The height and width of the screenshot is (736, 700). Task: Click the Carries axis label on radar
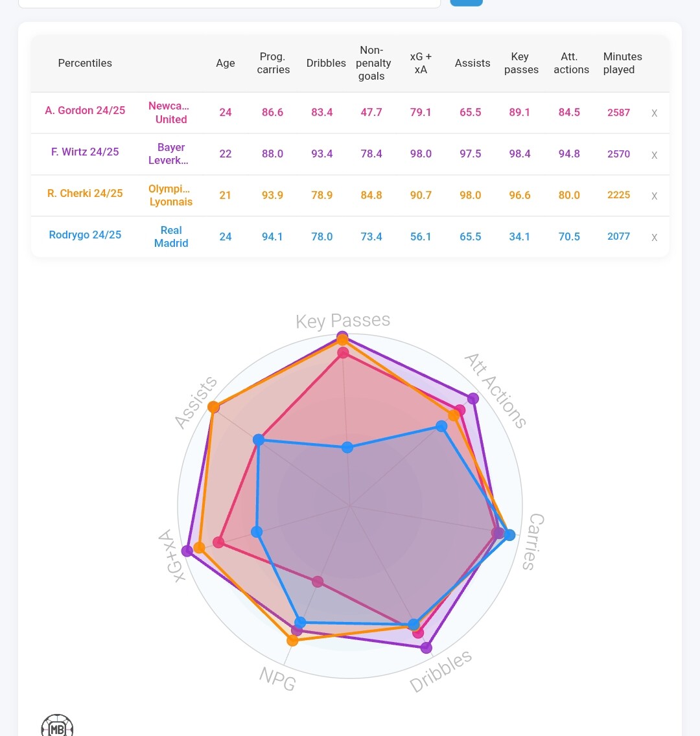pyautogui.click(x=534, y=542)
